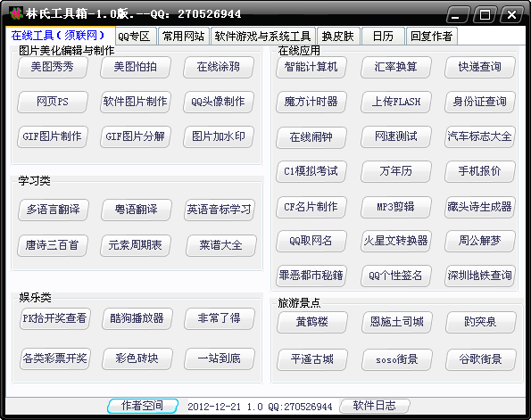Open 火星文转换器
This screenshot has width=531, height=420.
(x=396, y=242)
